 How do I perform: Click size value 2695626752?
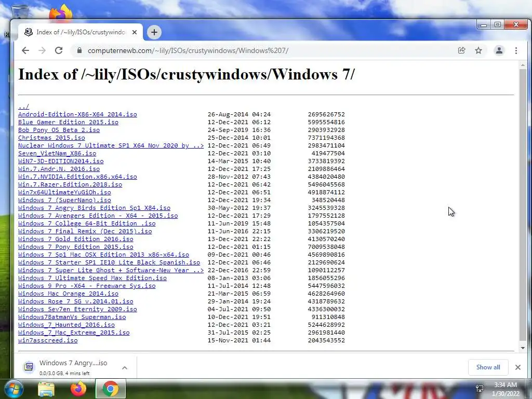326,114
